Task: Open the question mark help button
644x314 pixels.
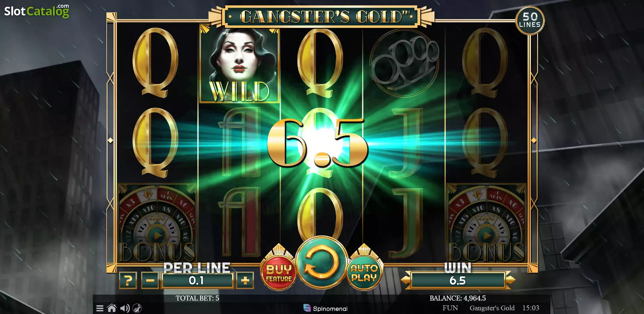Action: coord(128,280)
